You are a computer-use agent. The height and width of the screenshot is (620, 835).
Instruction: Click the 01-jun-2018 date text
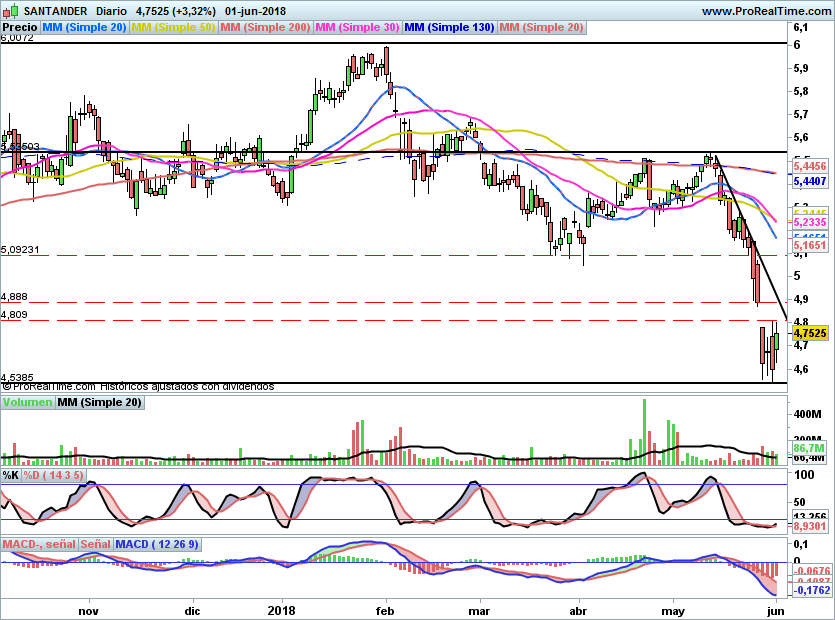click(x=255, y=11)
